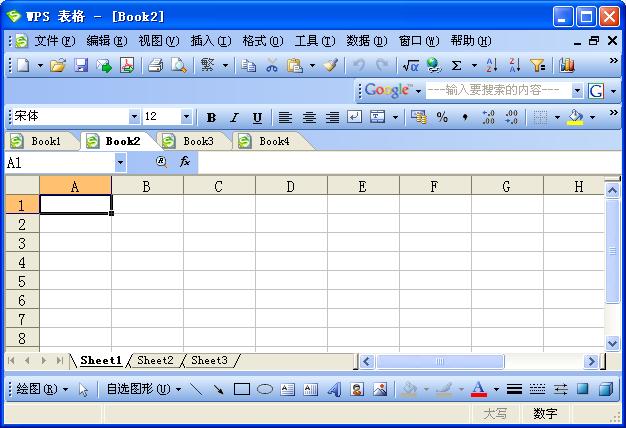Open the 文件 menu
The width and height of the screenshot is (626, 428).
click(54, 41)
